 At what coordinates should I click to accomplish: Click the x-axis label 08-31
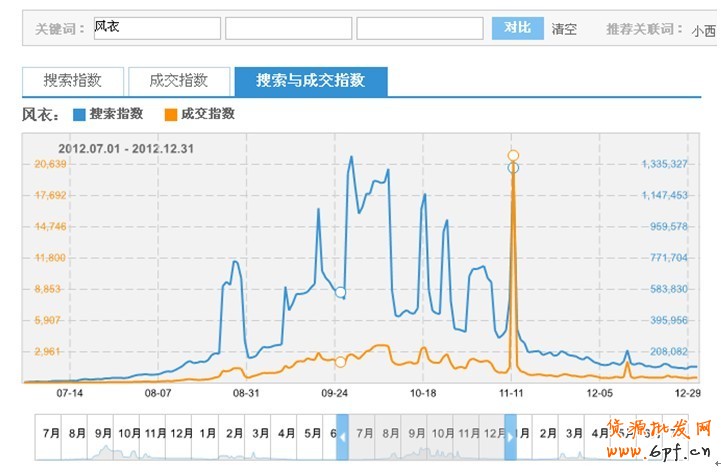[x=246, y=393]
